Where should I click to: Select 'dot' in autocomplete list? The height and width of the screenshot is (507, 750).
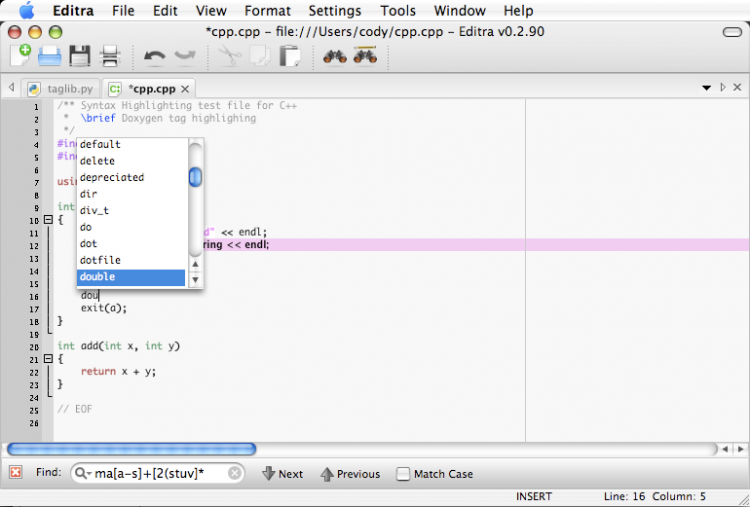point(131,243)
